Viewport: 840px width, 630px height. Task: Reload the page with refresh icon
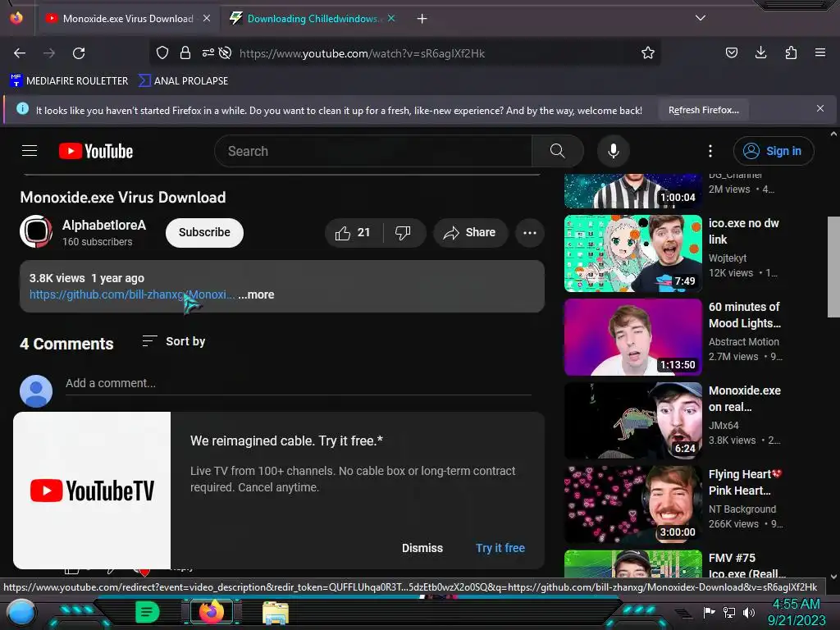(x=79, y=53)
